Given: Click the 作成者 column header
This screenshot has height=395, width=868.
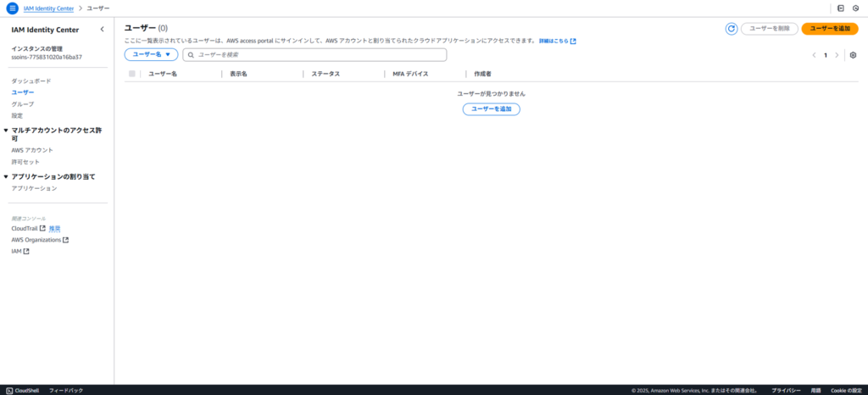Looking at the screenshot, I should (x=482, y=74).
